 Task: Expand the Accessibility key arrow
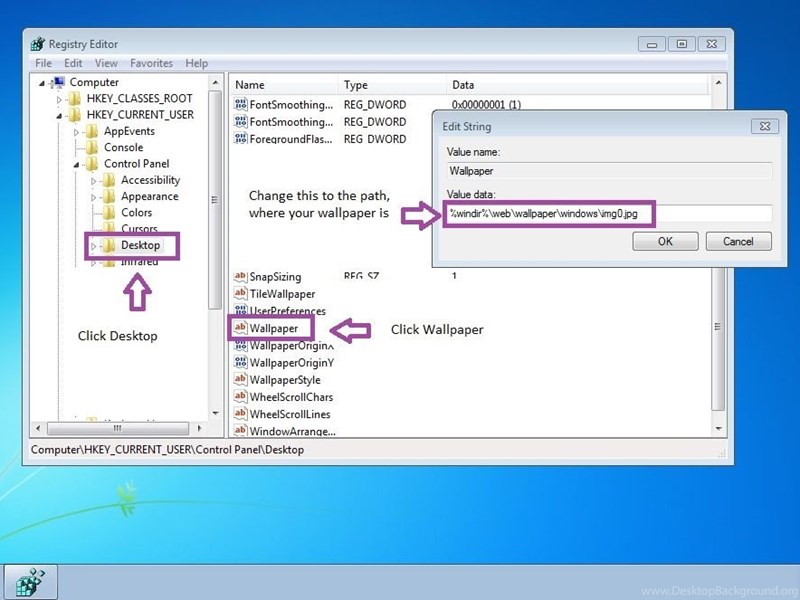(x=95, y=181)
